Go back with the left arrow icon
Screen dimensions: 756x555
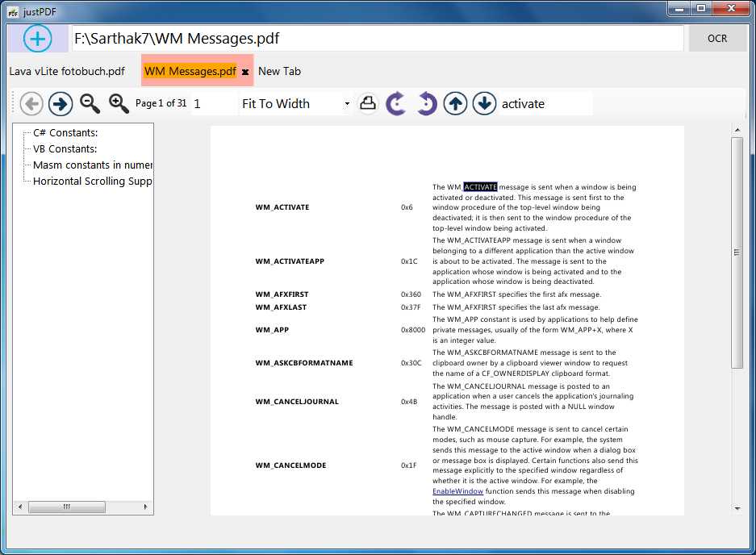pos(31,104)
